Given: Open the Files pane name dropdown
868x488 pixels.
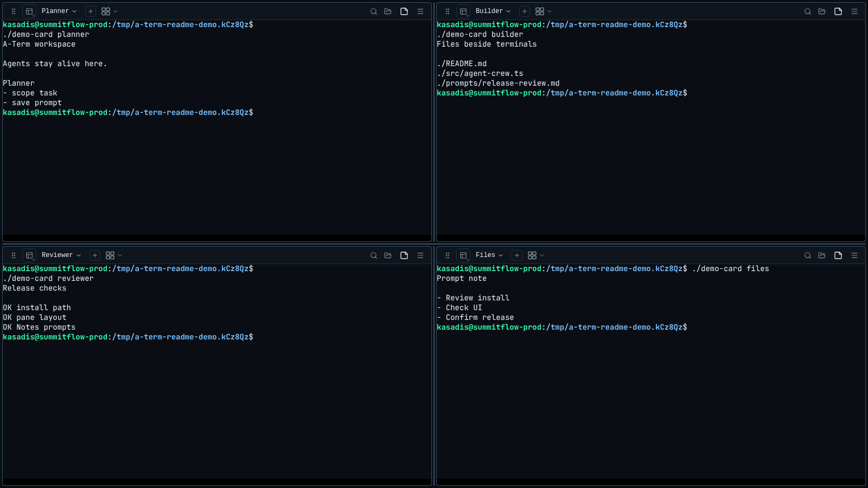Looking at the screenshot, I should 489,255.
